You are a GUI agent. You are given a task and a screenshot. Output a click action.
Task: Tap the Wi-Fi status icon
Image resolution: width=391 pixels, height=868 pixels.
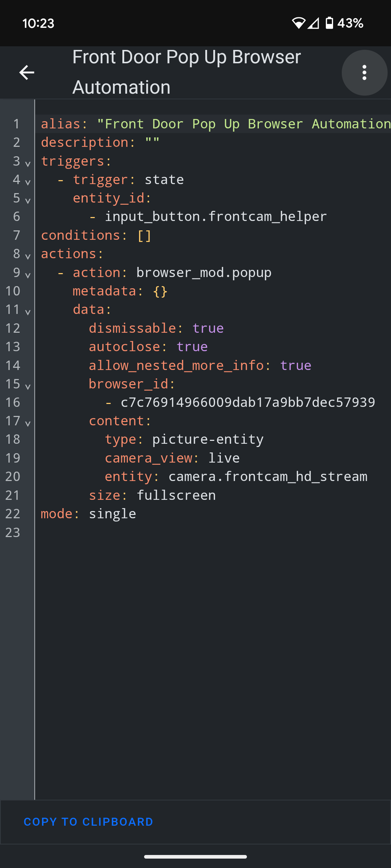pos(298,23)
